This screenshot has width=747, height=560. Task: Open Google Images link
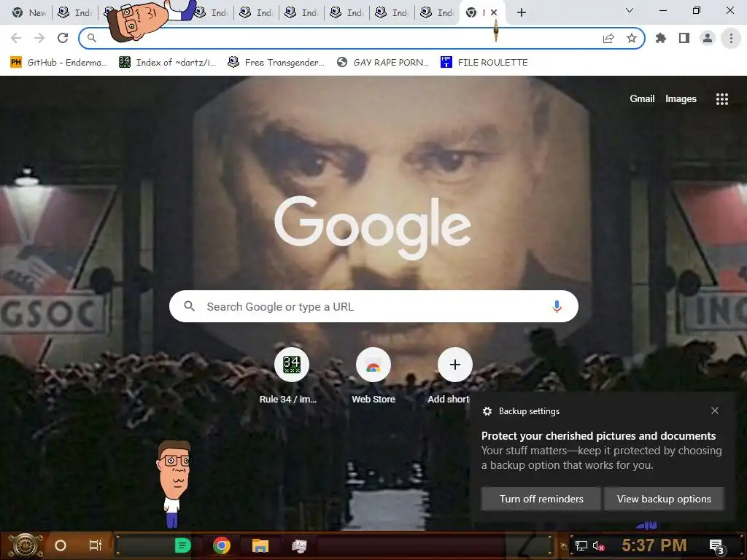click(681, 98)
